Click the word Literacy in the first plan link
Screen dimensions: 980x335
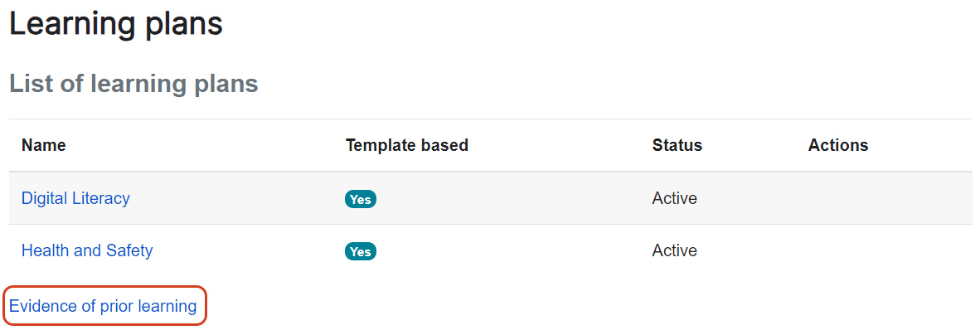click(101, 198)
